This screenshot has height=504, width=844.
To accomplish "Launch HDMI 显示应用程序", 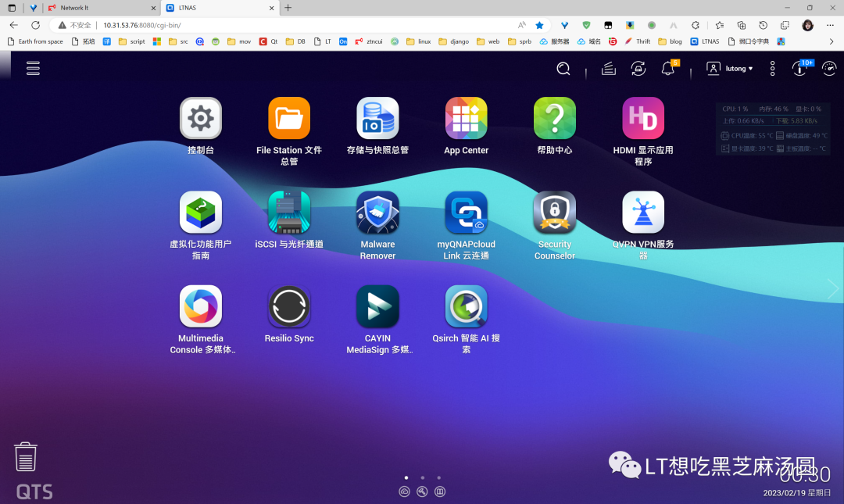I will (x=643, y=118).
